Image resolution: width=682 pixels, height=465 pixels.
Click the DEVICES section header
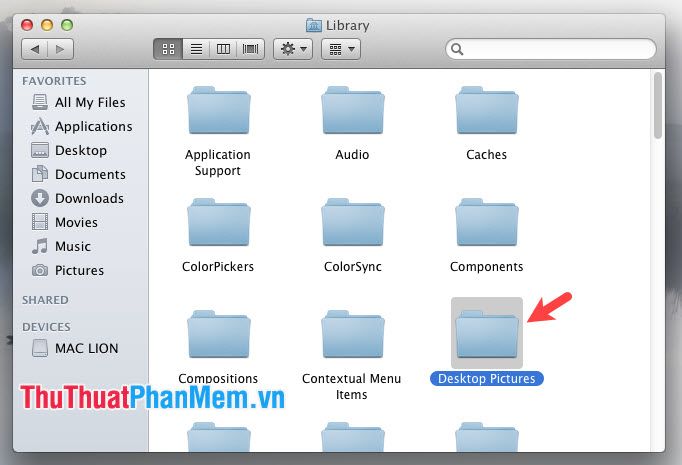[46, 327]
